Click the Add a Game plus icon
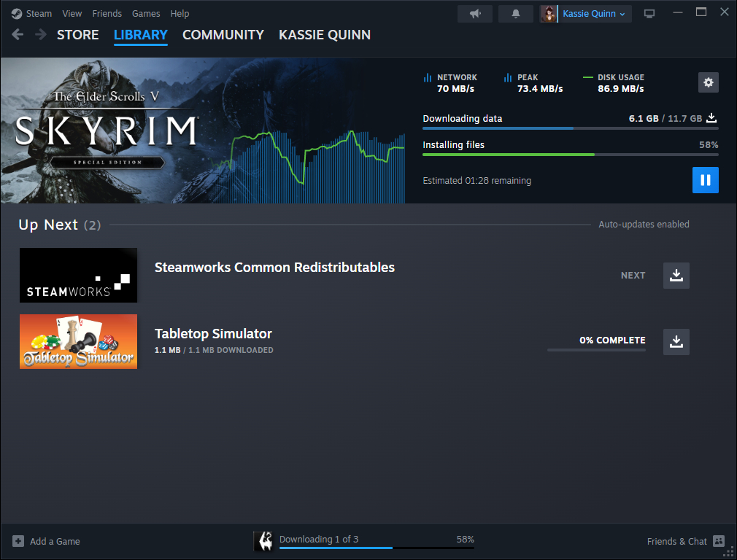The width and height of the screenshot is (737, 560). pyautogui.click(x=18, y=541)
